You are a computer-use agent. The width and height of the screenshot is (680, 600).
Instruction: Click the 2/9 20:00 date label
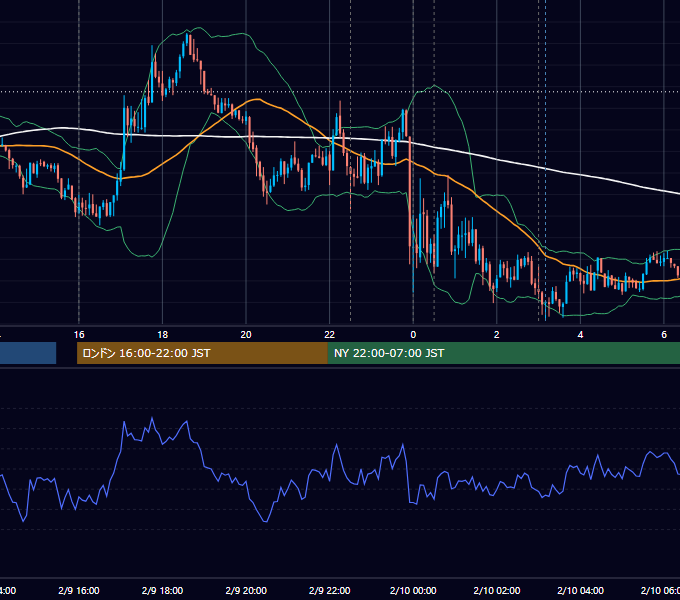coord(246,590)
